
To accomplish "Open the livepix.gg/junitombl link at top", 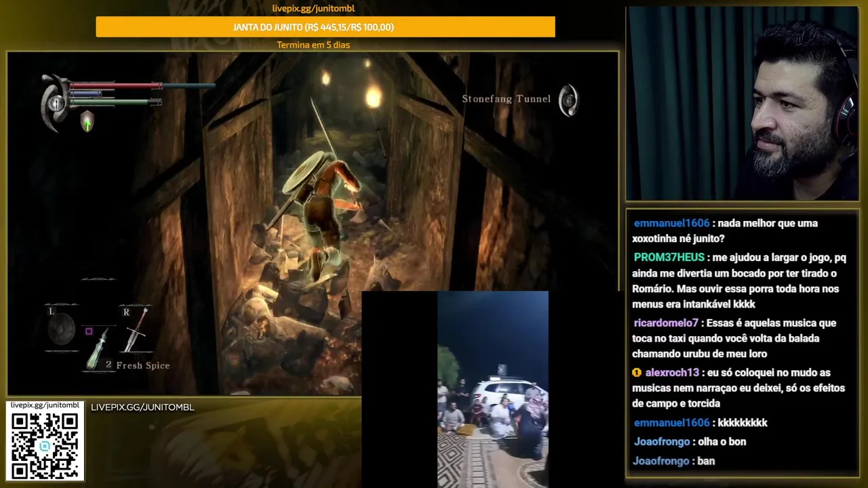I will 313,9.
